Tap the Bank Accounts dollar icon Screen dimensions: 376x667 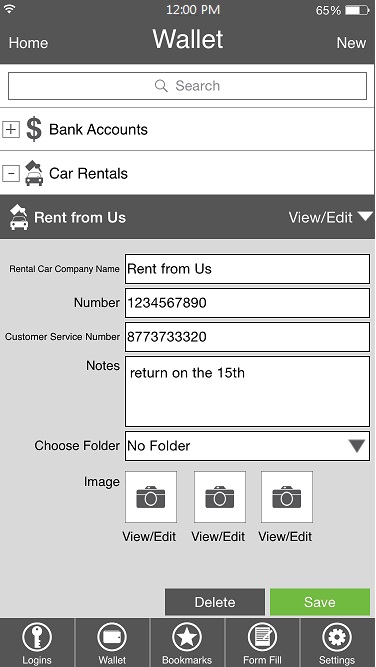pyautogui.click(x=34, y=129)
